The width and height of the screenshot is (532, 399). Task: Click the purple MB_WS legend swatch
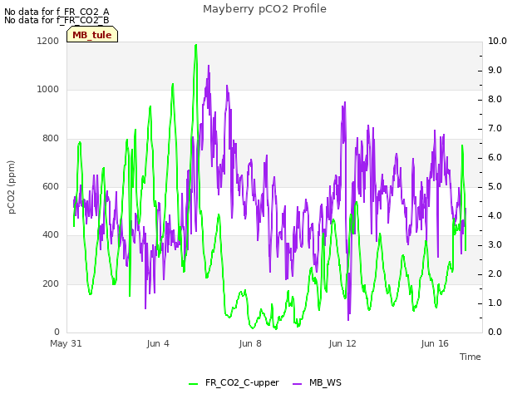pyautogui.click(x=297, y=384)
